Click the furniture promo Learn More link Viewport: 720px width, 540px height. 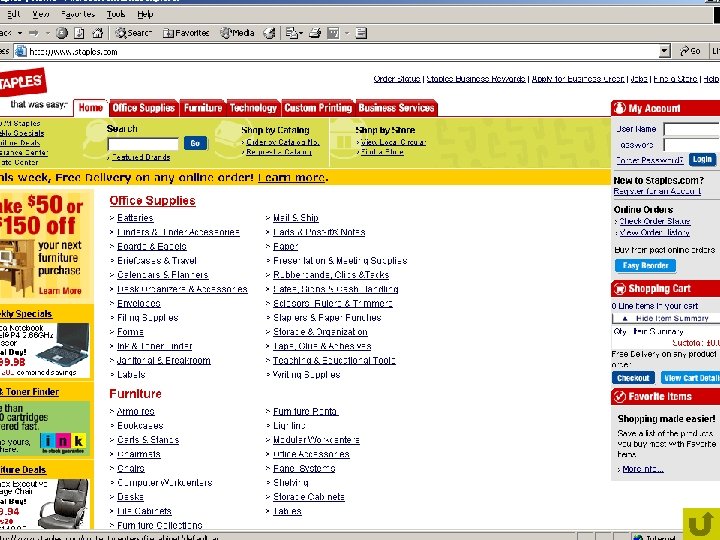(x=60, y=291)
